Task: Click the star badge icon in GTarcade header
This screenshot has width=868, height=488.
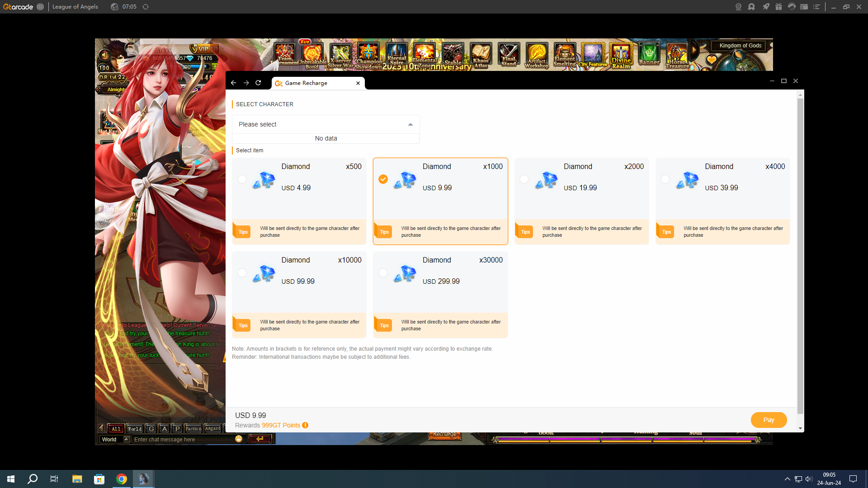Action: pos(751,7)
